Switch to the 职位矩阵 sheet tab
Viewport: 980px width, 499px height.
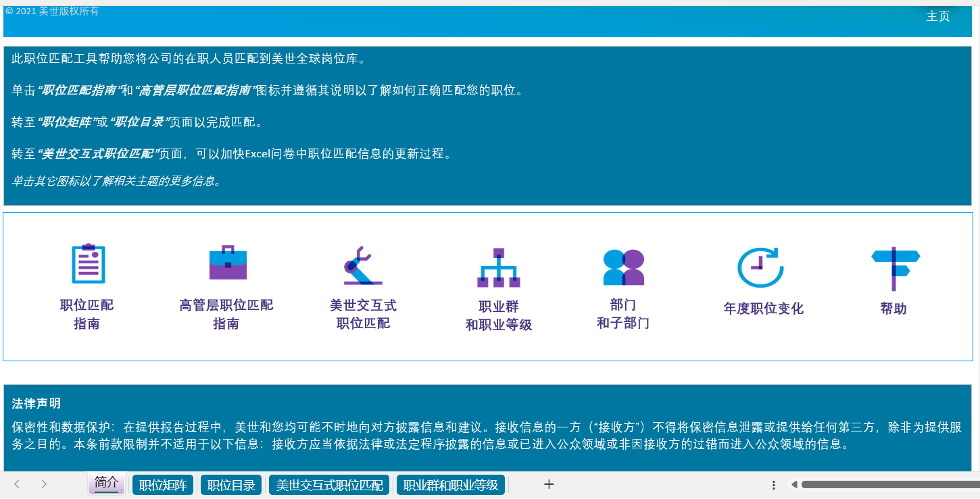[163, 485]
